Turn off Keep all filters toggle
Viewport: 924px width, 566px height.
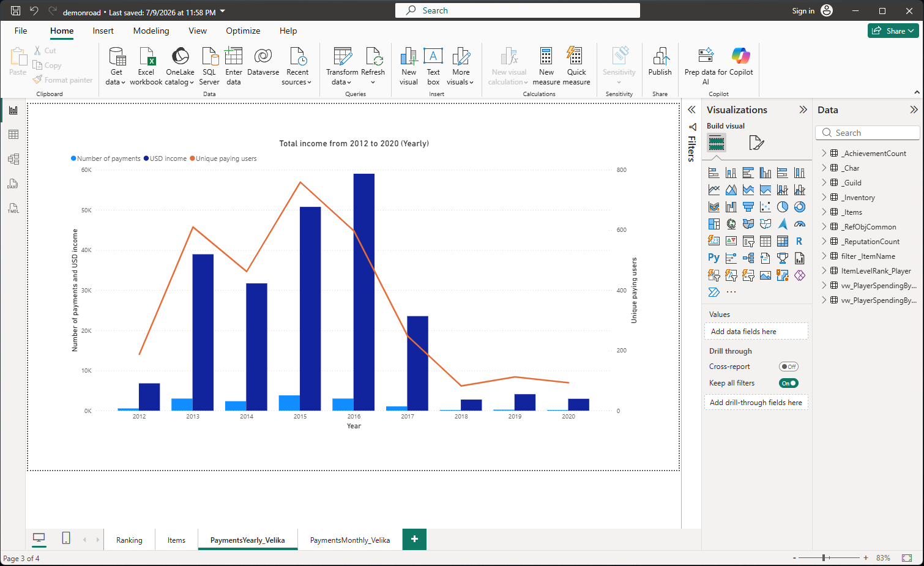(789, 383)
